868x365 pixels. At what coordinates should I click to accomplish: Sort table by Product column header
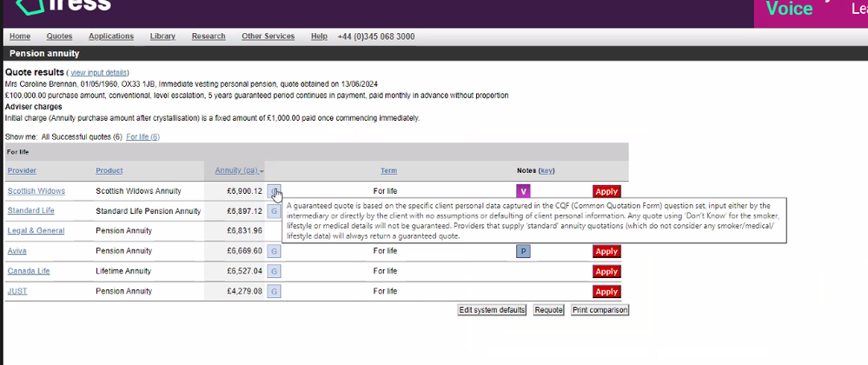tap(109, 170)
